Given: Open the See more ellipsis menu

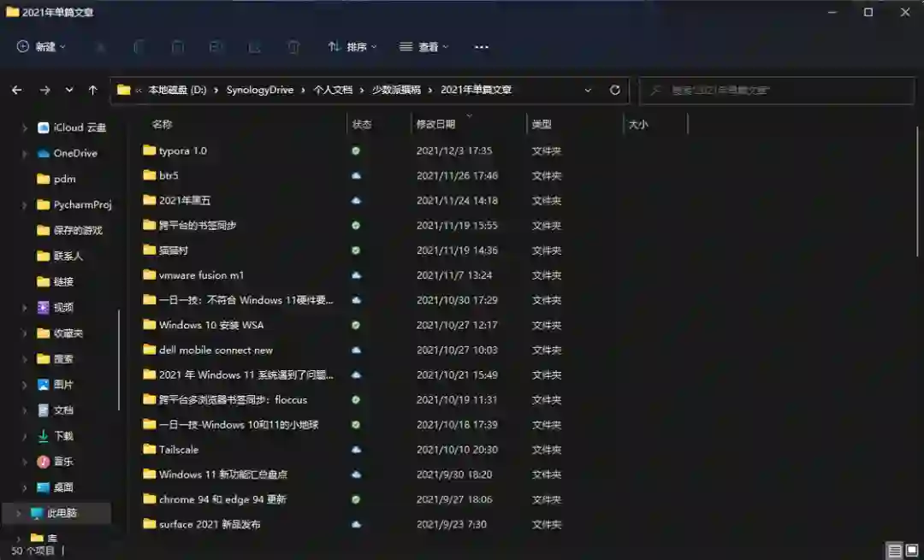Looking at the screenshot, I should (x=482, y=47).
